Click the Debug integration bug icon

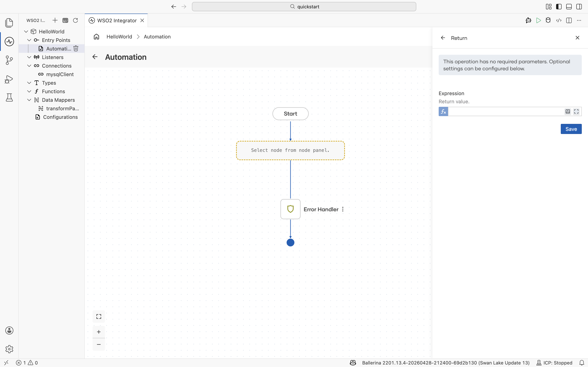(548, 20)
